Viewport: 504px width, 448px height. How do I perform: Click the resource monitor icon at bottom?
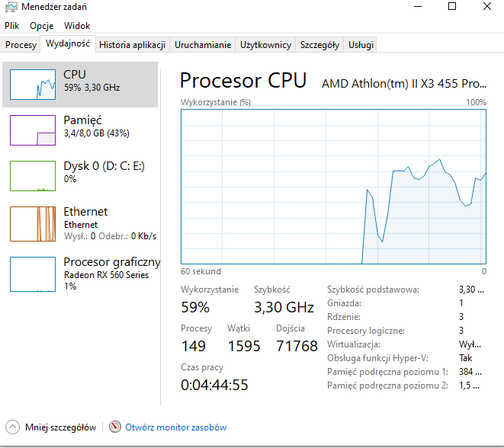click(115, 427)
